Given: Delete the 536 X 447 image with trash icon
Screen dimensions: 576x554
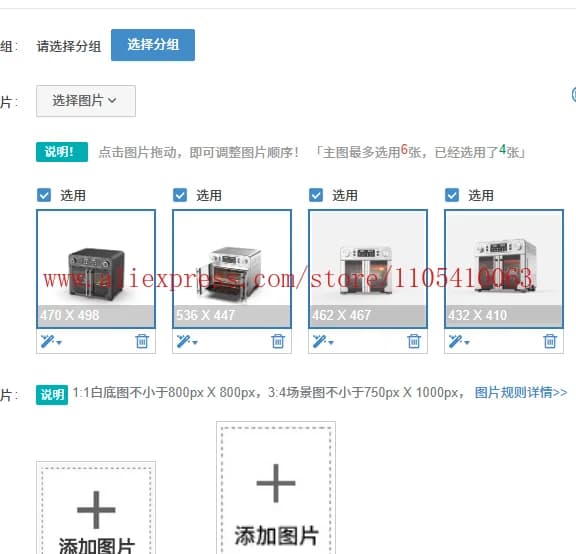Looking at the screenshot, I should [278, 341].
